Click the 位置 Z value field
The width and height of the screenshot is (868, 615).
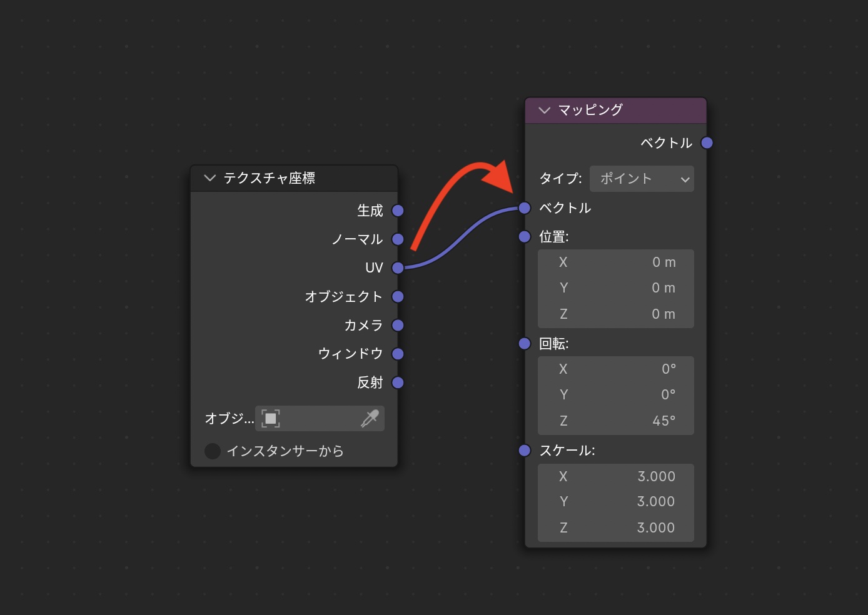[x=615, y=314]
